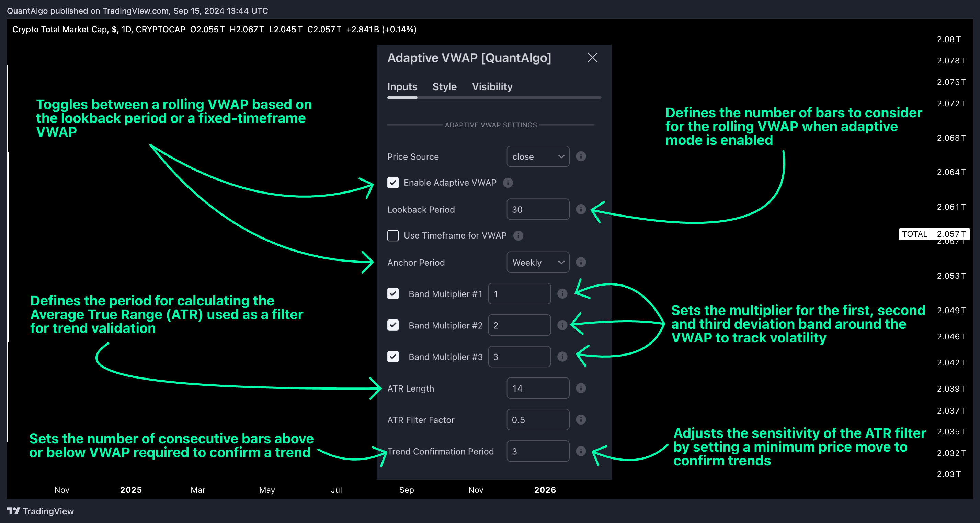This screenshot has height=523, width=980.
Task: Click the Use Timeframe for VWAP label
Action: pos(455,235)
